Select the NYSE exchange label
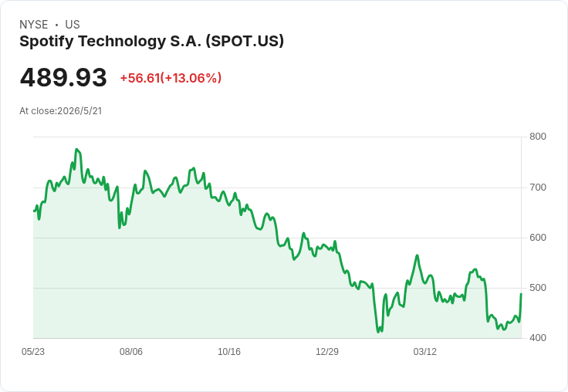 coord(34,24)
